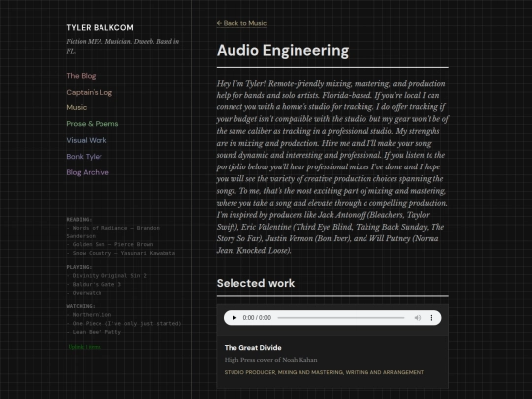
Task: Open the audio player more options menu
Action: click(431, 318)
